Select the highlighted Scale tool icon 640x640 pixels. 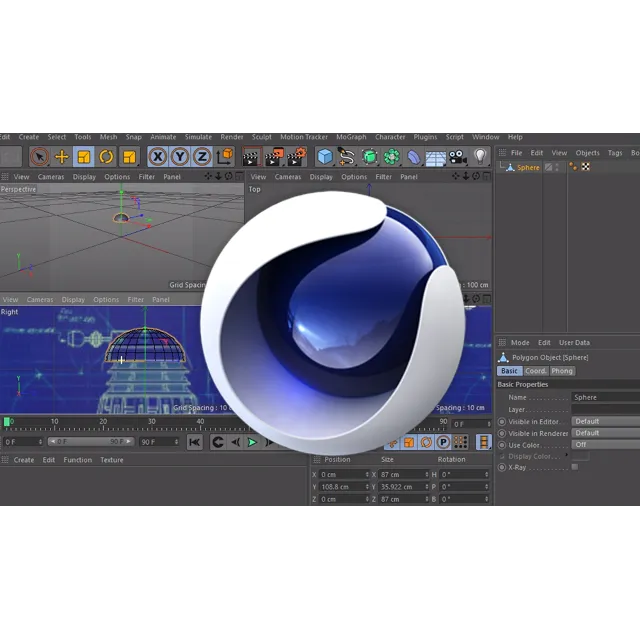coord(84,157)
